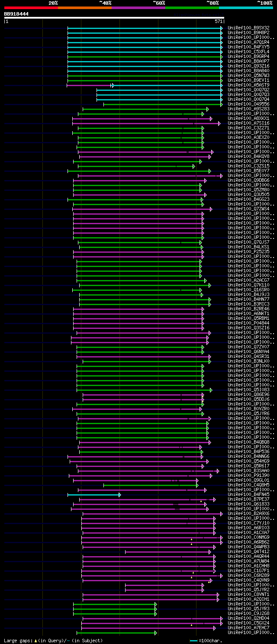
Task: Click the green segment of the identity legend
Action: pyautogui.click(x=192, y=8)
